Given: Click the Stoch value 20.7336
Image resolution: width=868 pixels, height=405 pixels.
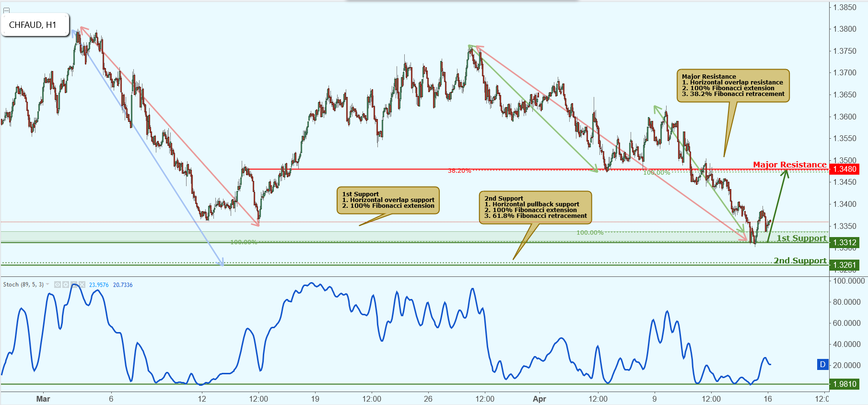Looking at the screenshot, I should (123, 285).
